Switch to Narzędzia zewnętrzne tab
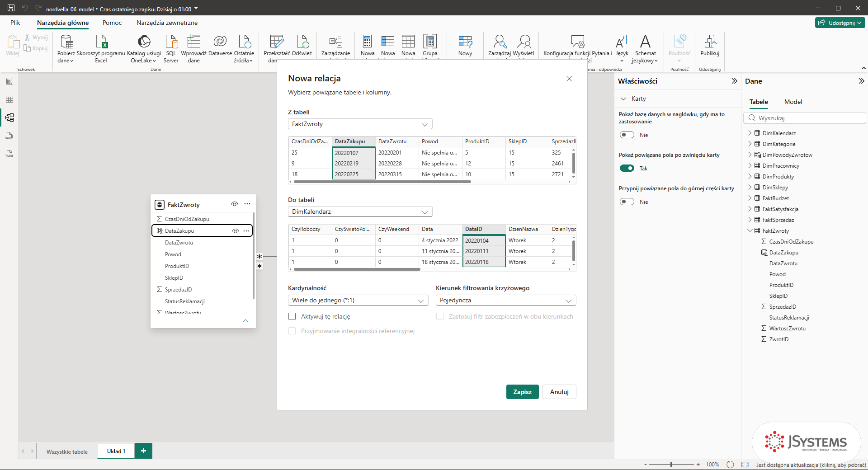The height and width of the screenshot is (470, 868). 167,23
